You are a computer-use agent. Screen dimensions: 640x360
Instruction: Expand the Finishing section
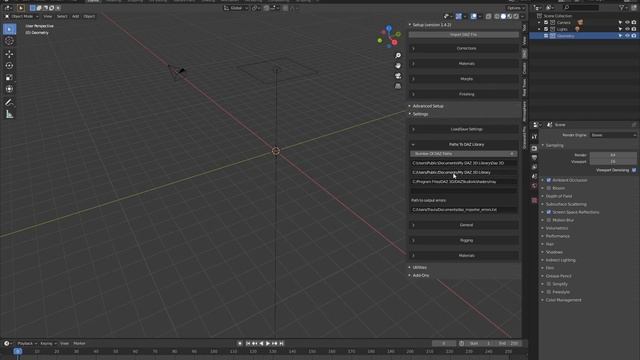click(x=464, y=94)
